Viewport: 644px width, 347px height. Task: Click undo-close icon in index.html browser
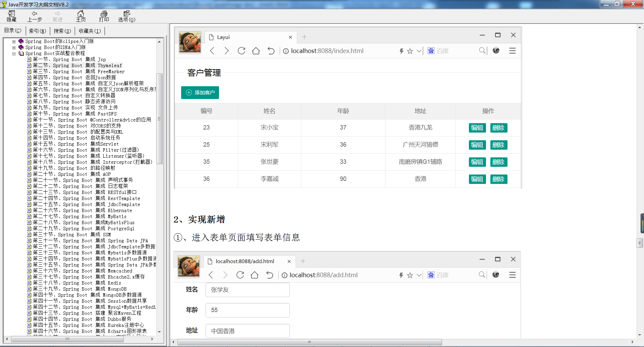pyautogui.click(x=271, y=51)
